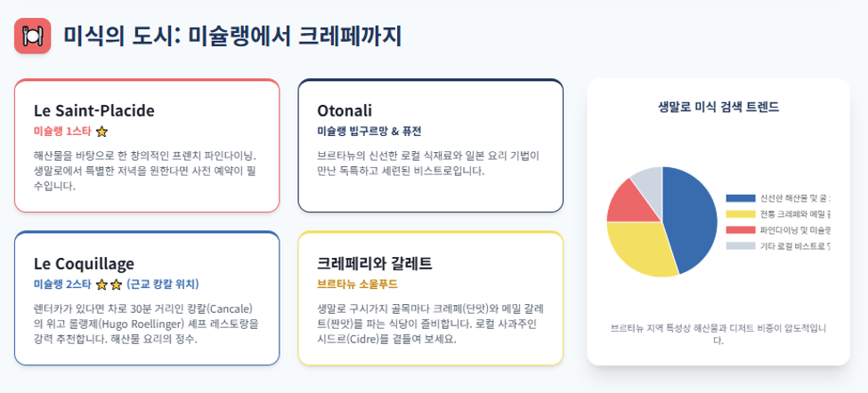Open the 크레페리와 갈레트 card title
Viewport: 868px width, 393px height.
[x=375, y=264]
